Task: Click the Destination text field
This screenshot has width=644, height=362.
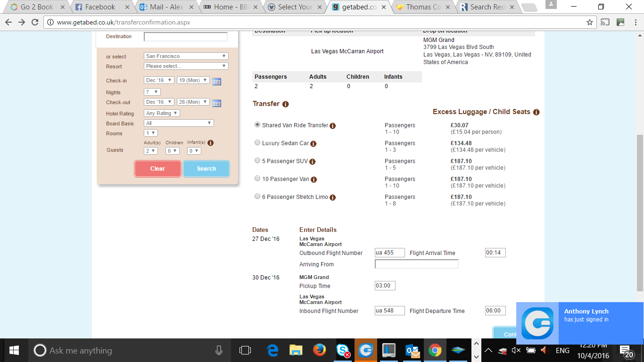Action: 186,37
